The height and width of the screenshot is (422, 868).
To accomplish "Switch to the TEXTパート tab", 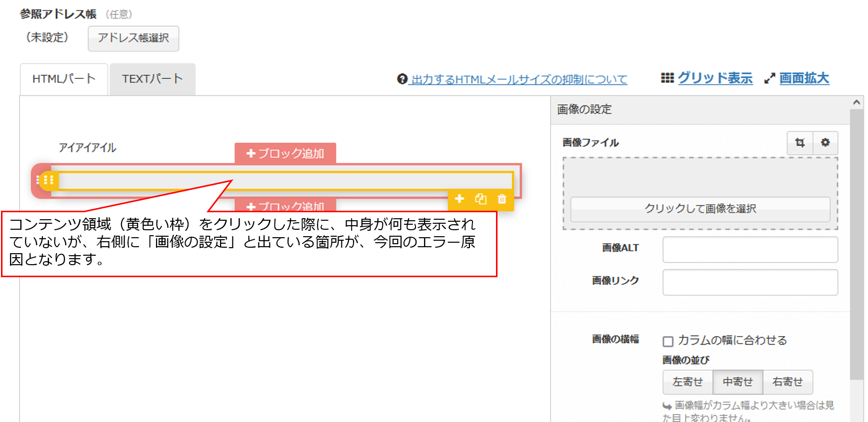I will 152,79.
